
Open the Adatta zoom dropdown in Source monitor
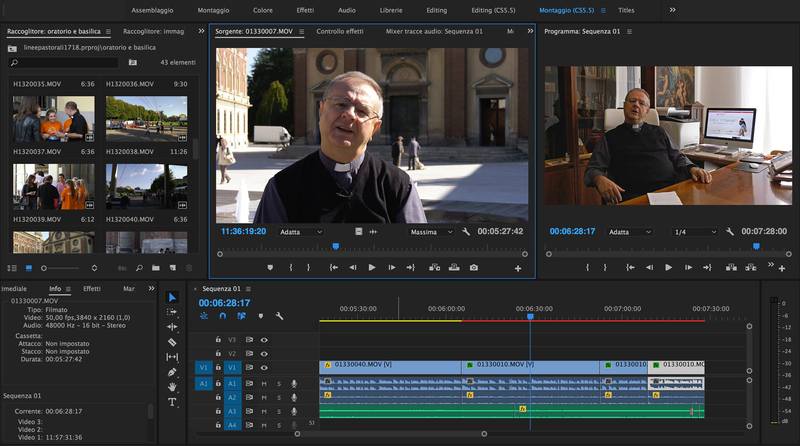301,232
